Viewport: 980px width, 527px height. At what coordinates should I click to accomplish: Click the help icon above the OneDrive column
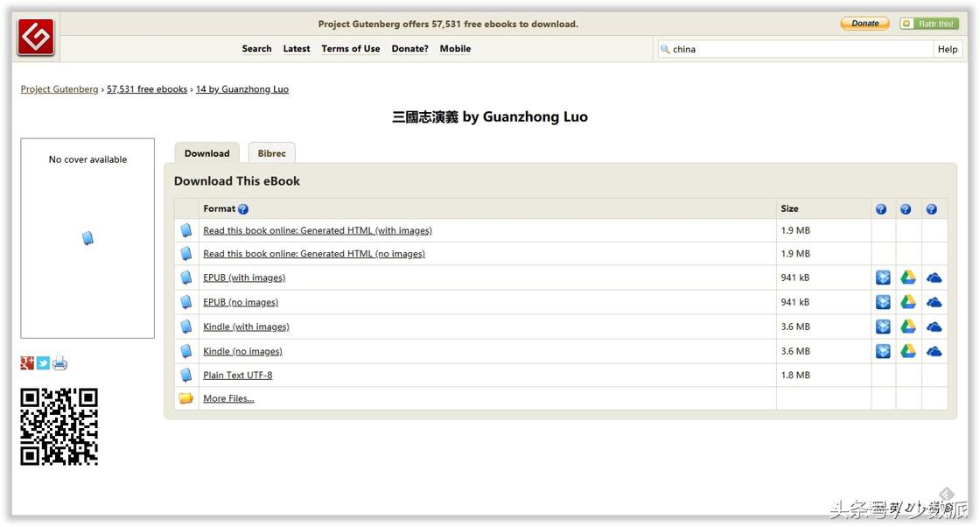point(931,209)
